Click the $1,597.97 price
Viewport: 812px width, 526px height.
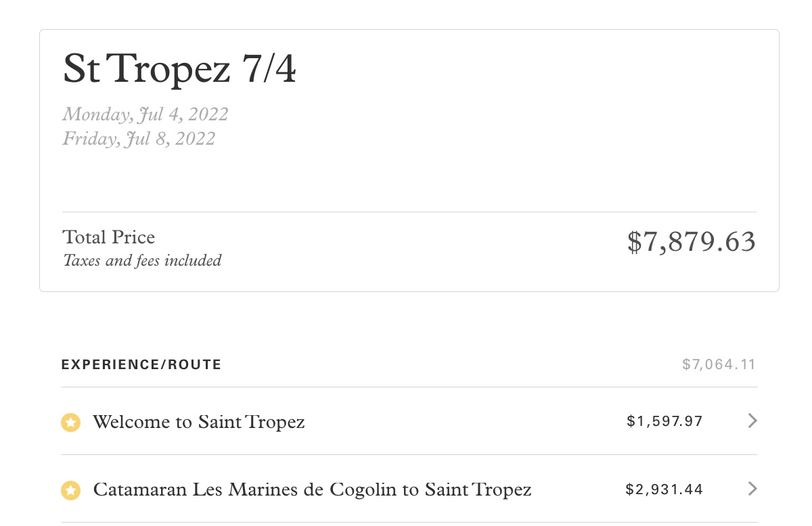point(664,422)
